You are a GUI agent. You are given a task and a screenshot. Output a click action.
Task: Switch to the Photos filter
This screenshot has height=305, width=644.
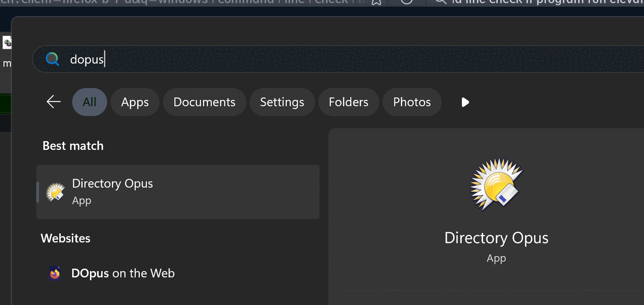[412, 102]
